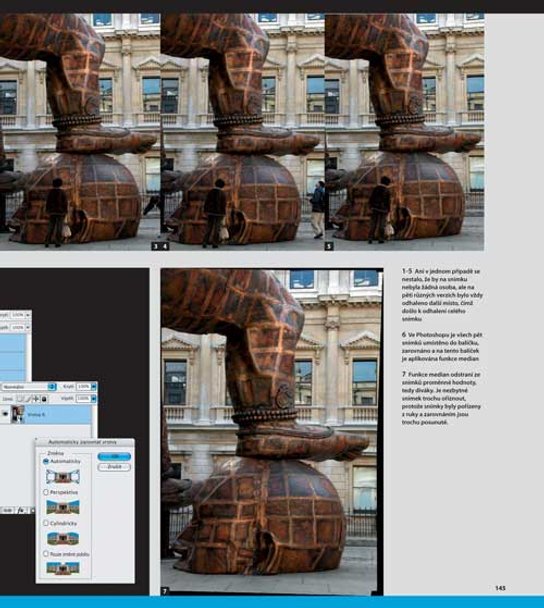
Task: Click the Výplň 100% field in the front panel
Action: coord(83,398)
